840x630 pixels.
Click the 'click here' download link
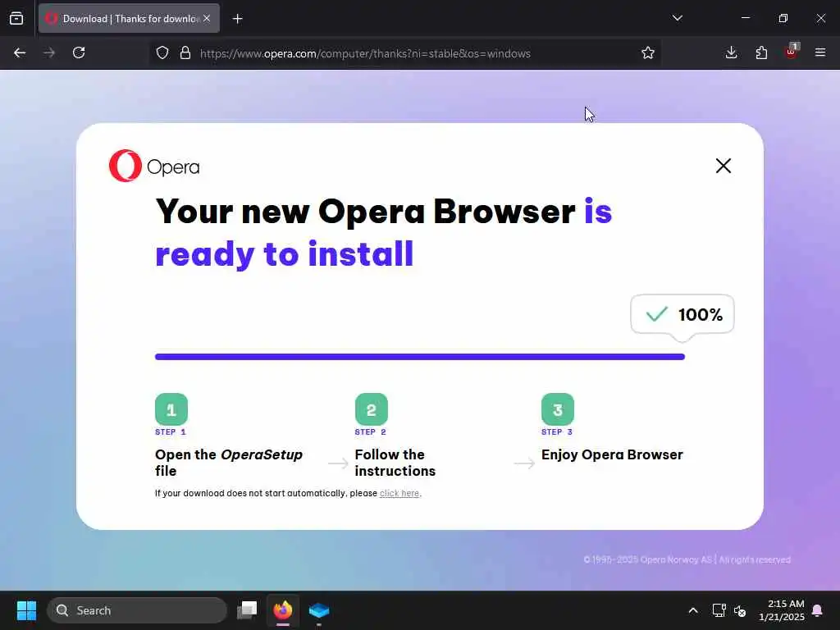point(399,493)
